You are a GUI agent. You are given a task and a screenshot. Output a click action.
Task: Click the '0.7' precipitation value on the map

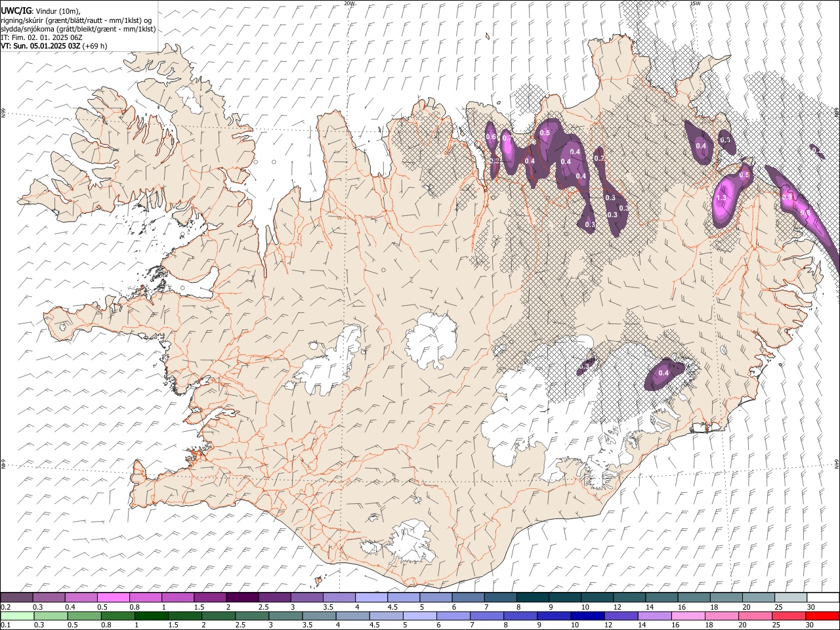click(507, 138)
